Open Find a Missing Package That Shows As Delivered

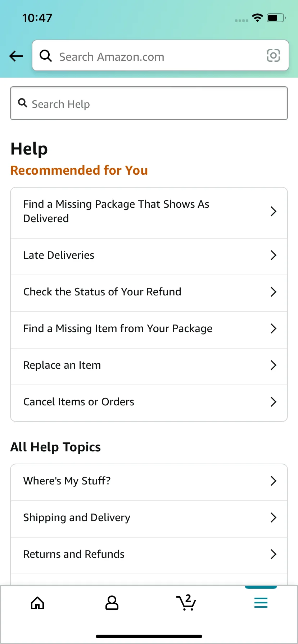pos(116,211)
